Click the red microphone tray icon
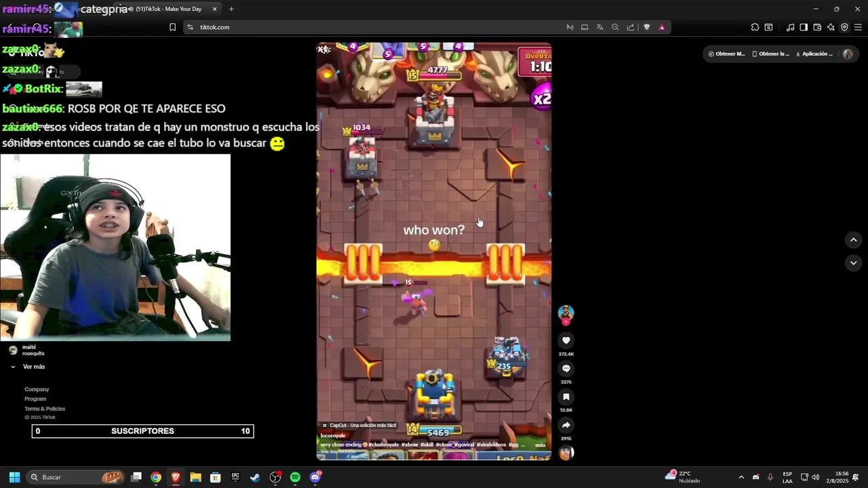Screen dimensions: 868x488 [770, 477]
